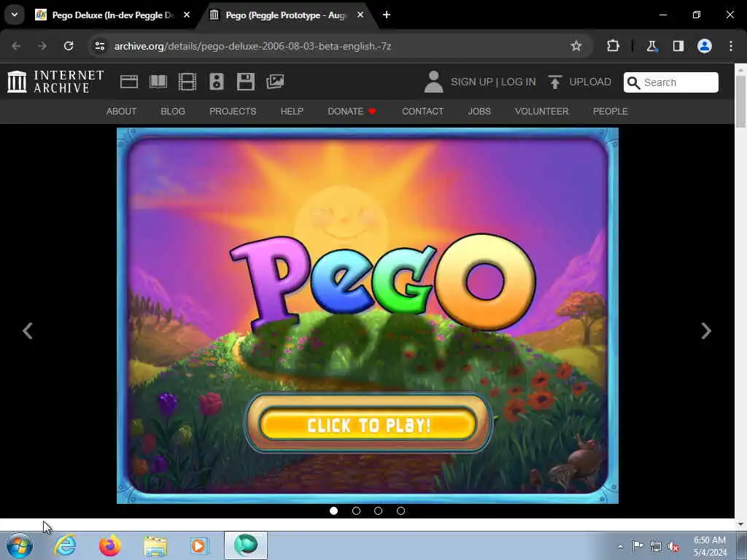The width and height of the screenshot is (747, 560).
Task: Click the UPLOAD text link
Action: point(590,82)
